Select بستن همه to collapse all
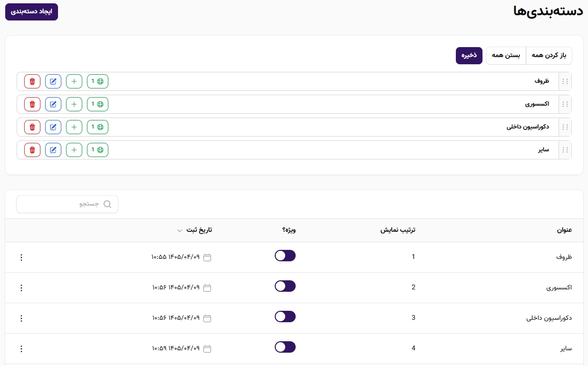 (506, 56)
